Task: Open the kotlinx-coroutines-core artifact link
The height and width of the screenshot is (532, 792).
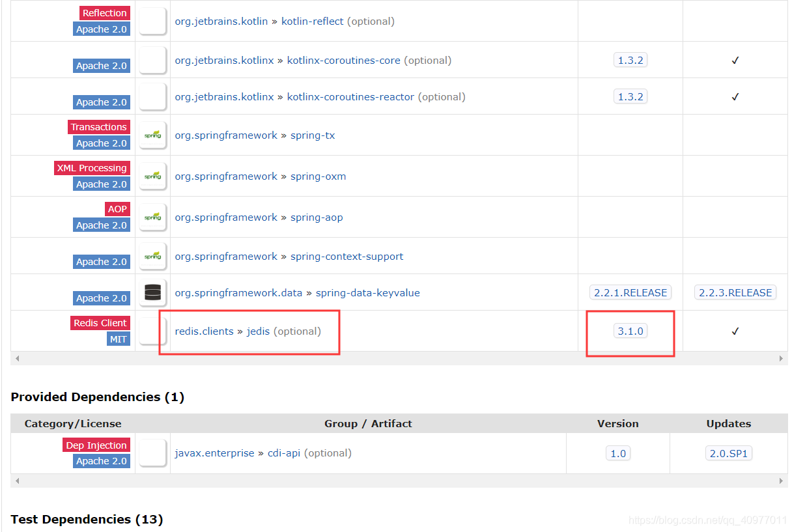Action: pos(344,60)
